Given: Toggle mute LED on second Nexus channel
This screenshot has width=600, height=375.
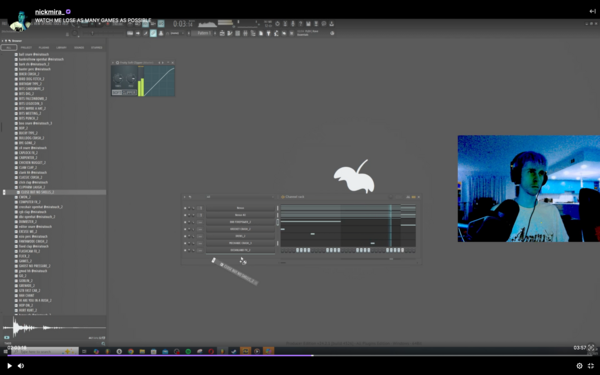Looking at the screenshot, I should click(185, 215).
